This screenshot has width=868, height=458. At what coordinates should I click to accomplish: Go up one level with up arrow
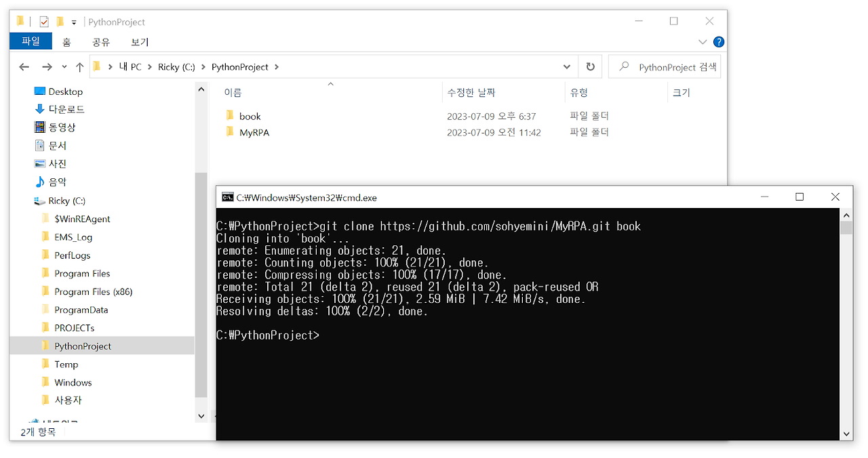[x=80, y=67]
